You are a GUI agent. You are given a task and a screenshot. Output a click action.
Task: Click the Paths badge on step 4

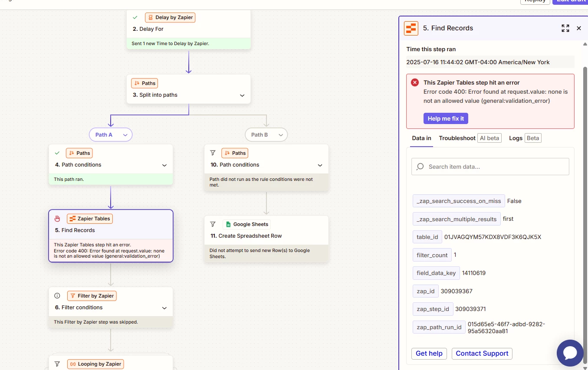tap(79, 153)
